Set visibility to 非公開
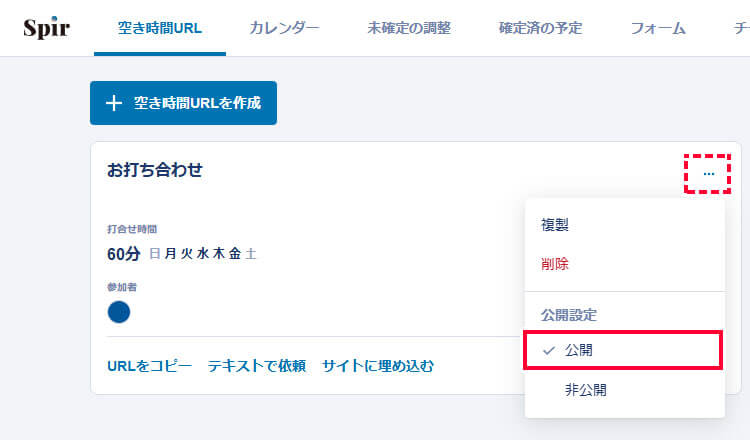Viewport: 750px width, 440px height. (625, 390)
